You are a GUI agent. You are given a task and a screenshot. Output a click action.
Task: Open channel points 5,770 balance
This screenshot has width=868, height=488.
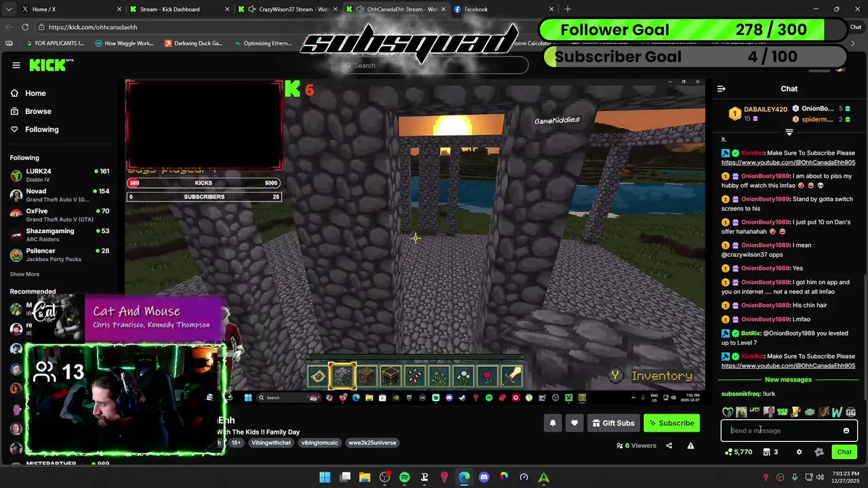[738, 452]
